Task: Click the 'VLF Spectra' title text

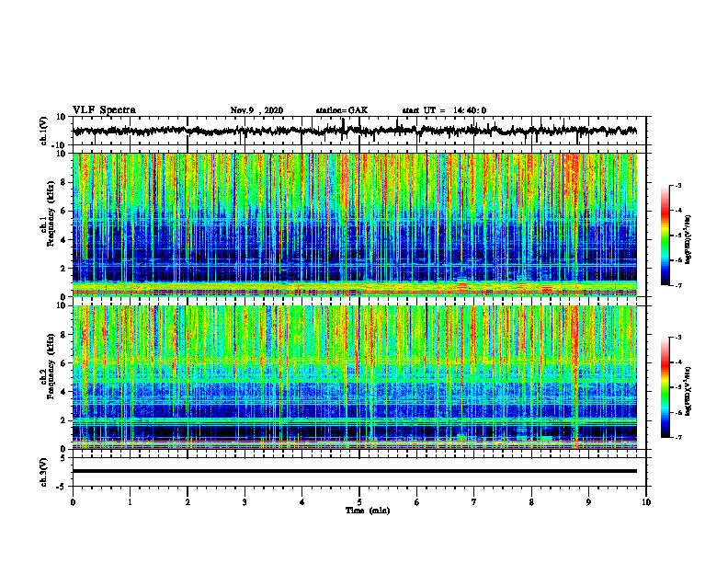Action: 104,110
